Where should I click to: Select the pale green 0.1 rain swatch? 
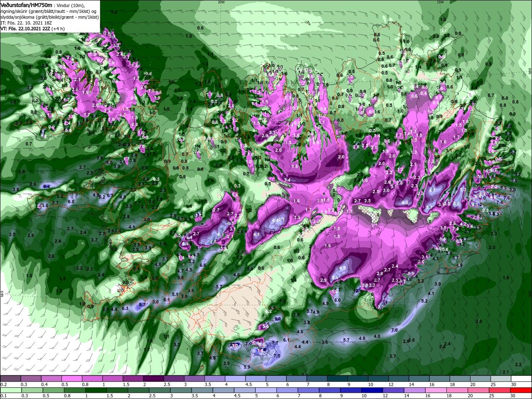coord(10,390)
